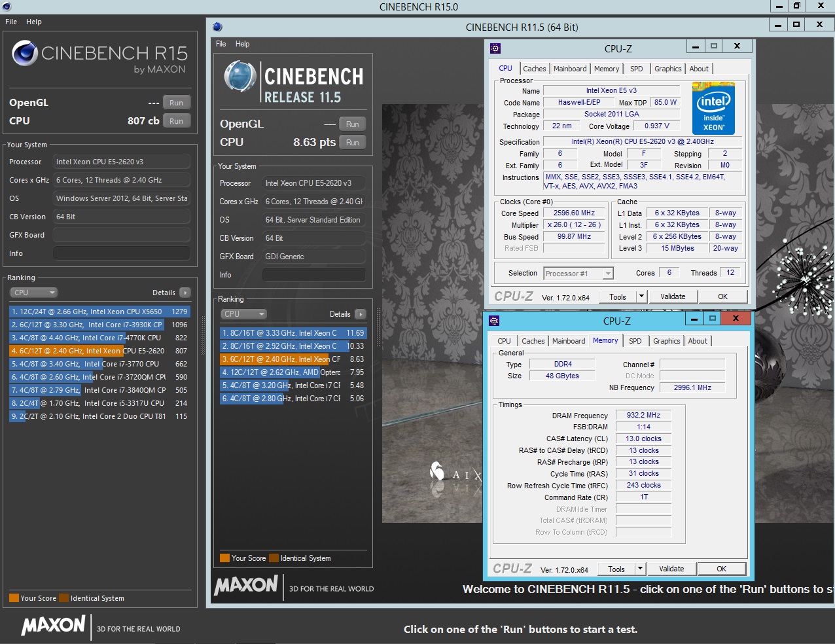Switch to Memory tab in top CPU-Z window
Image resolution: width=835 pixels, height=644 pixels.
607,69
